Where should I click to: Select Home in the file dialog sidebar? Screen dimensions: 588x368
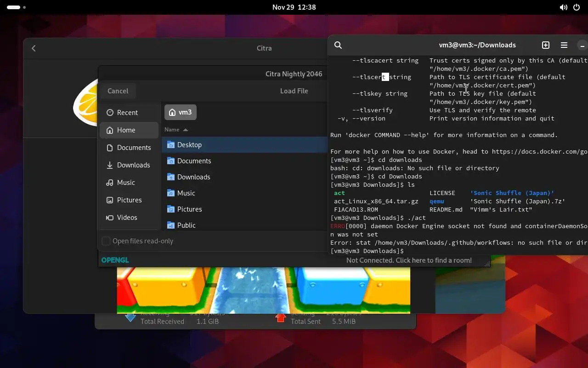click(x=129, y=130)
